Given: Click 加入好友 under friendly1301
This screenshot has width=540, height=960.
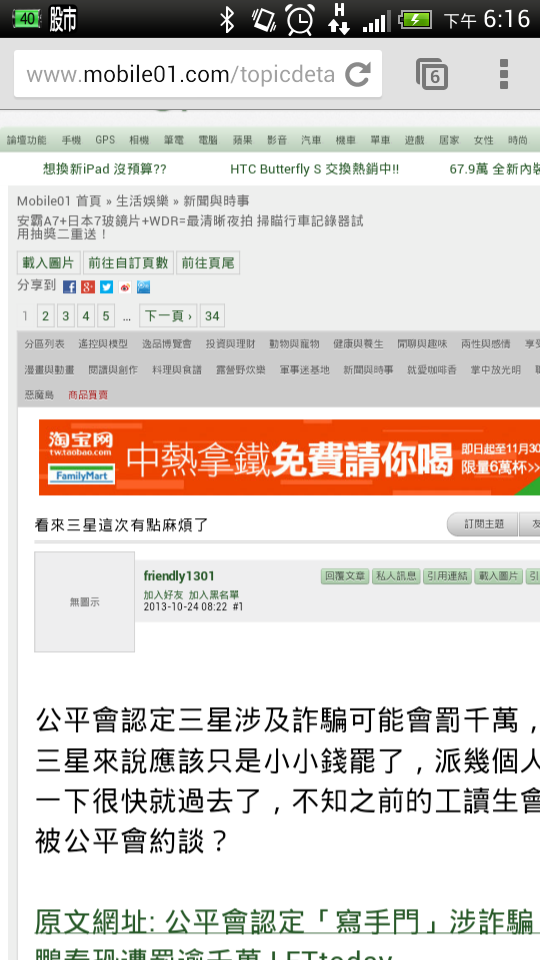Looking at the screenshot, I should tap(163, 595).
